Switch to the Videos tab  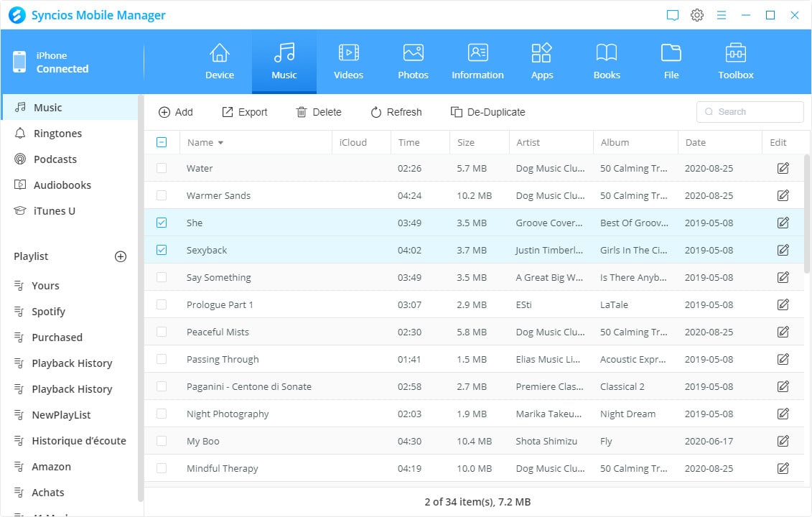(x=348, y=62)
